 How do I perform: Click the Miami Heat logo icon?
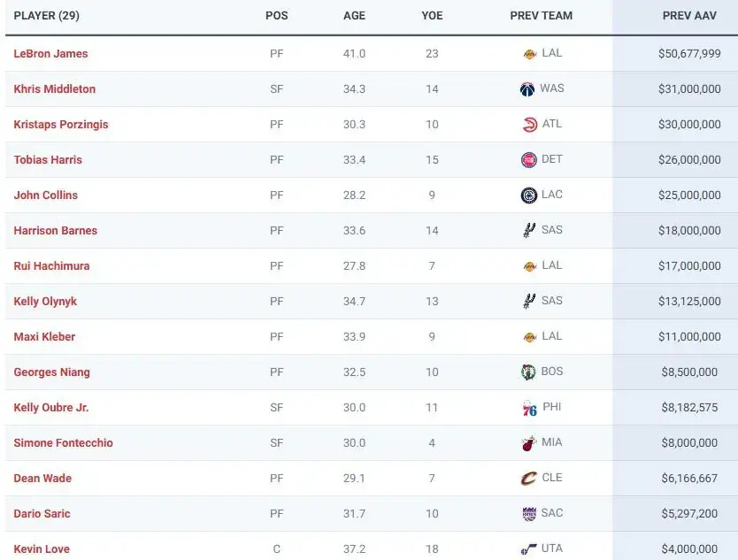[x=529, y=443]
